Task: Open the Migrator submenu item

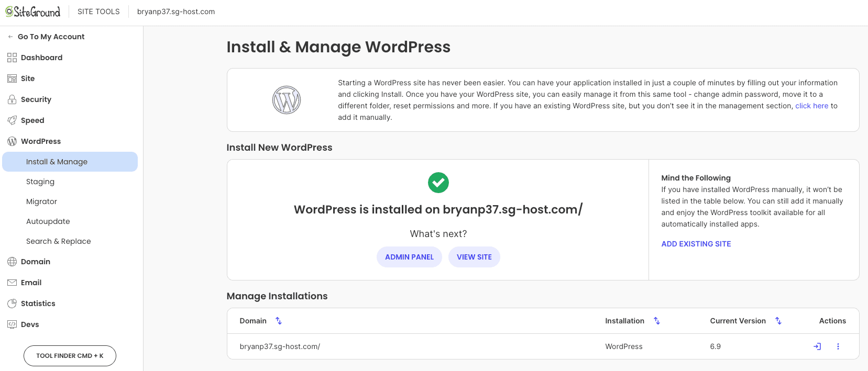Action: (x=70, y=201)
